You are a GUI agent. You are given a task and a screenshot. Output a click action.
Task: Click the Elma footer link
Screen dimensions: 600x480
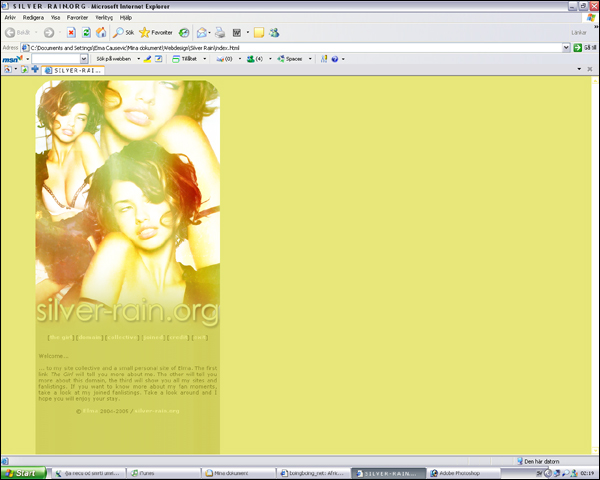91,411
